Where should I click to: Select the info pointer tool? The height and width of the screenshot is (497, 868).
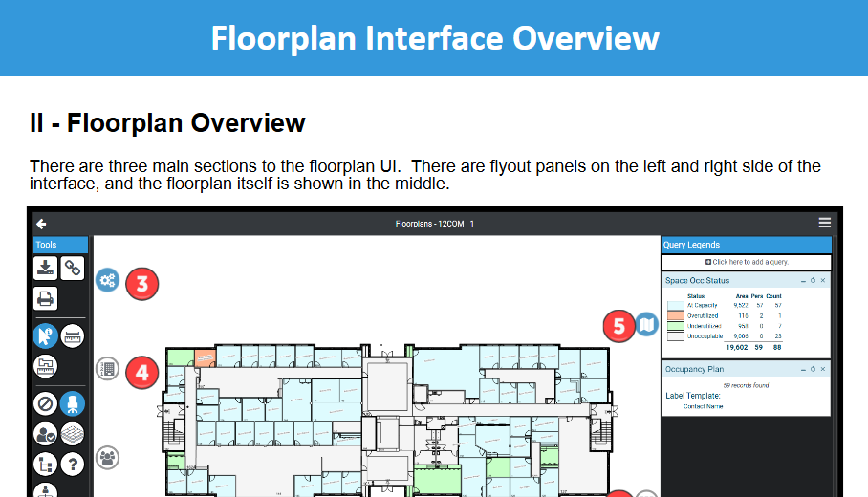(x=45, y=335)
